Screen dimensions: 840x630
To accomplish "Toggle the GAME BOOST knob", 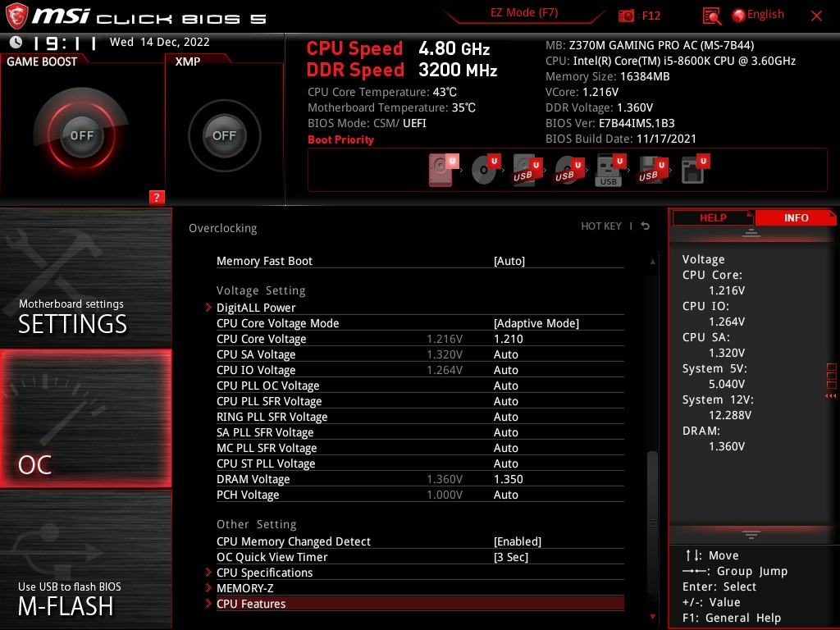I will pyautogui.click(x=81, y=135).
